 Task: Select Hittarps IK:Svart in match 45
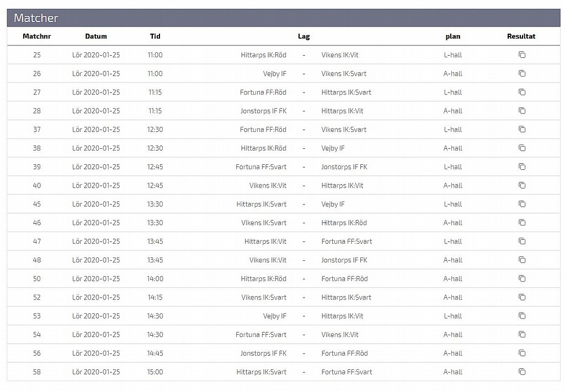261,205
